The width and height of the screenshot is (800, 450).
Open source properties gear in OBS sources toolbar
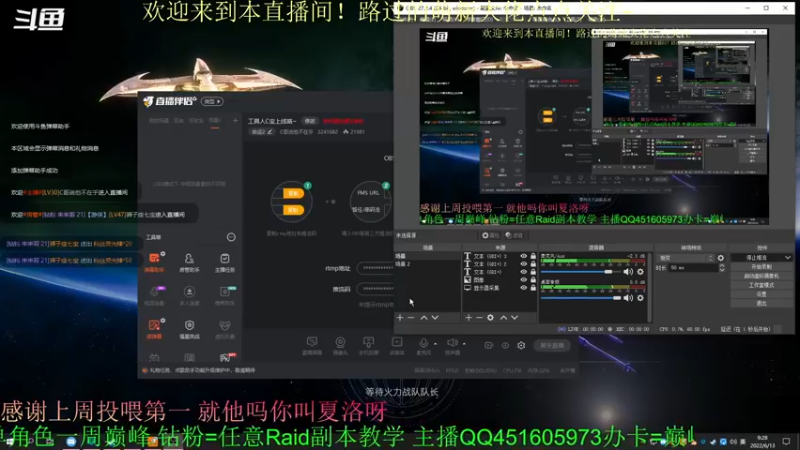(490, 317)
